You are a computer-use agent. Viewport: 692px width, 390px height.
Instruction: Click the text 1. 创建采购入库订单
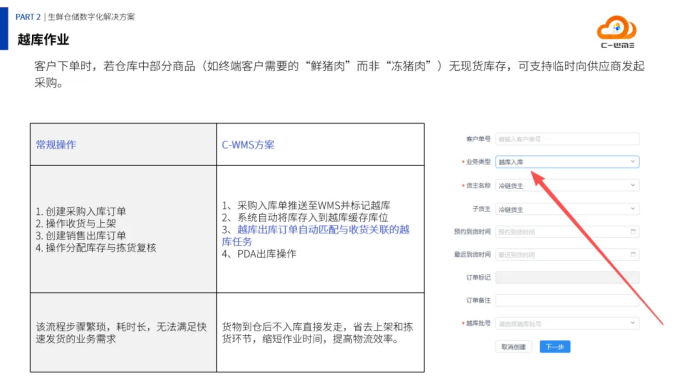point(81,211)
